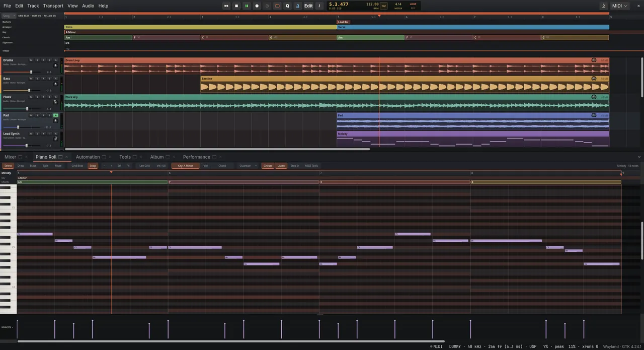The height and width of the screenshot is (350, 644).
Task: Click the Record transport button
Action: click(257, 6)
